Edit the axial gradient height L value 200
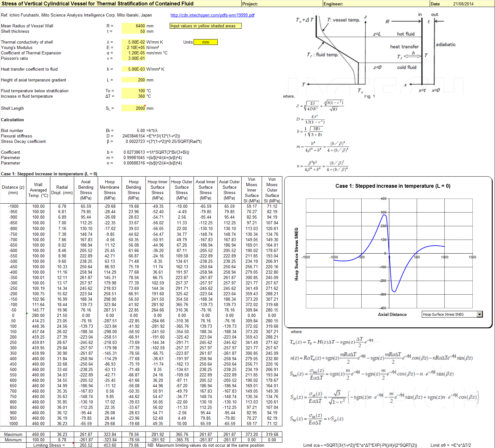 point(133,80)
